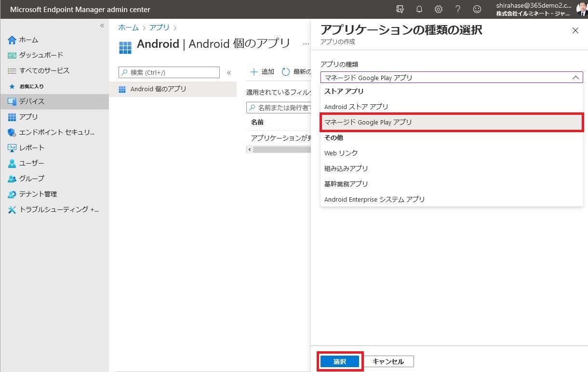Click the feedback smiley icon

coord(477,9)
